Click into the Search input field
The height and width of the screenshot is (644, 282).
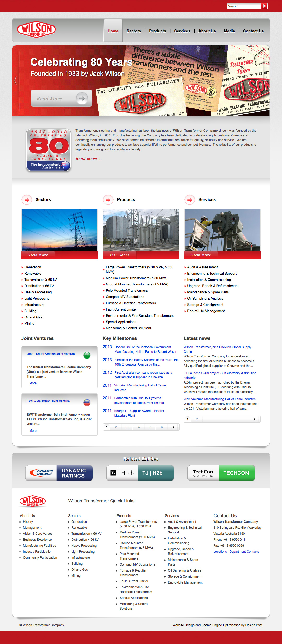(244, 6)
